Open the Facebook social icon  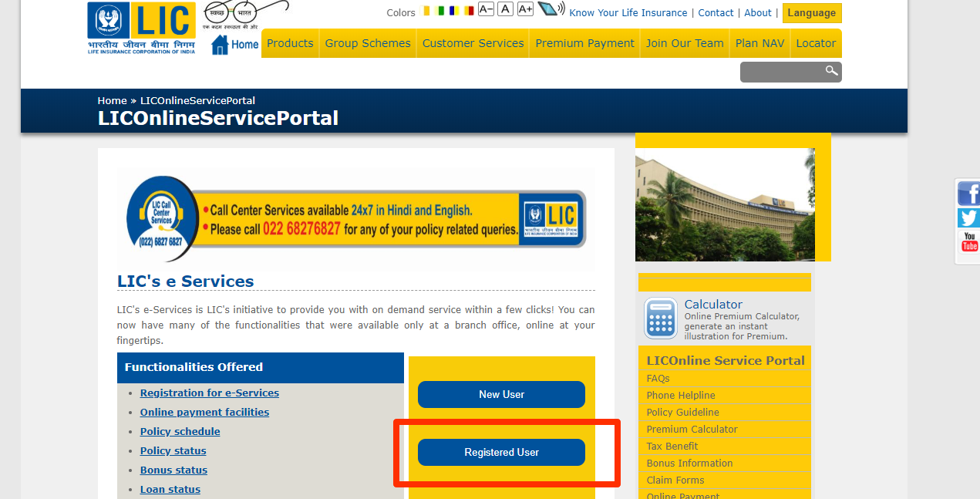(x=968, y=193)
